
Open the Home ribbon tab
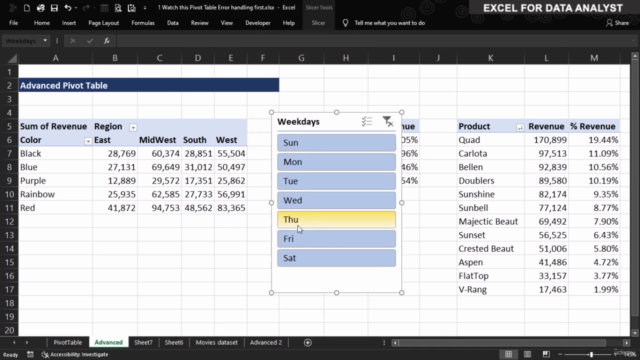[42, 23]
